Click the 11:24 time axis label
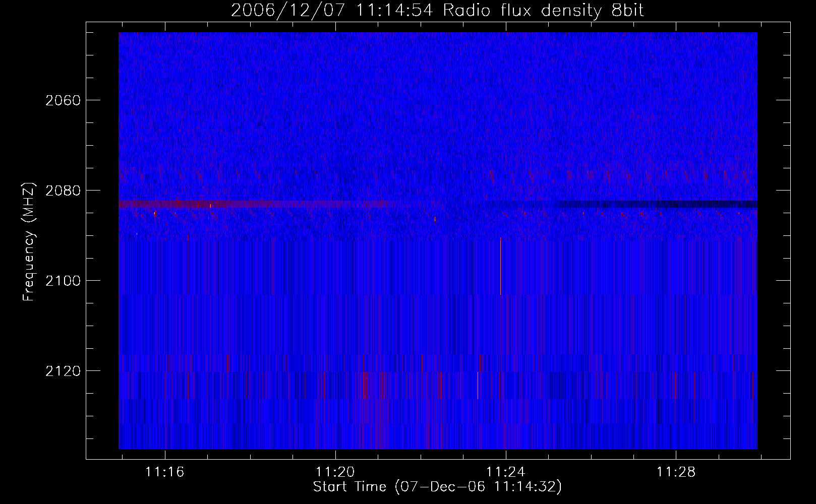 click(505, 472)
